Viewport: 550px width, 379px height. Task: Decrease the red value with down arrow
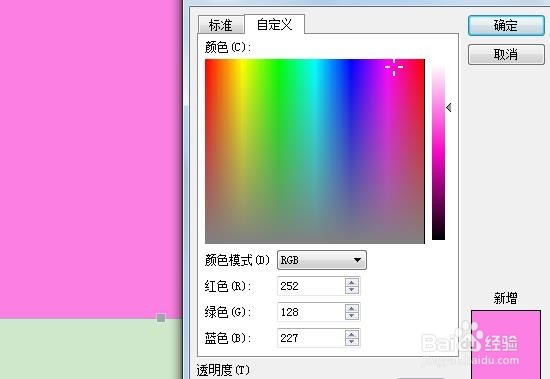(x=352, y=290)
